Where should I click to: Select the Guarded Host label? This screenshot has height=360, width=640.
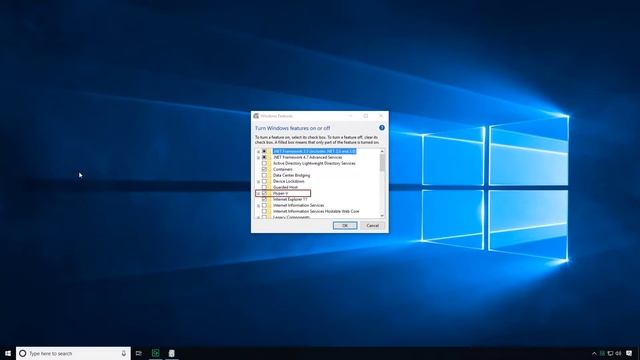tap(285, 187)
